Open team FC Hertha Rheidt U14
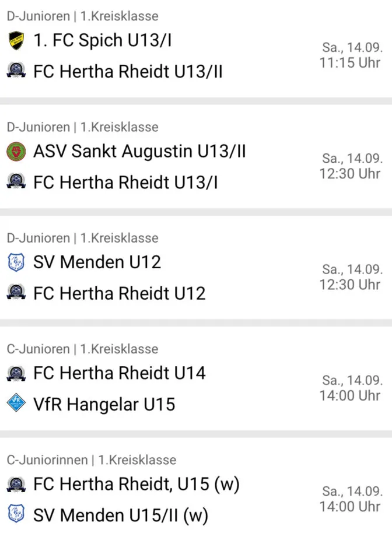The image size is (392, 533). [120, 373]
